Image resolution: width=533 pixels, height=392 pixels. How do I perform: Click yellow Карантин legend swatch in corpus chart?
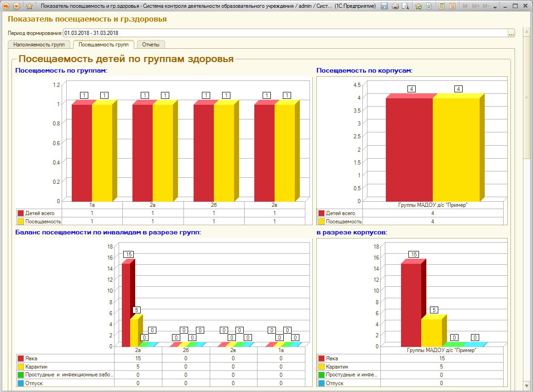tap(321, 367)
